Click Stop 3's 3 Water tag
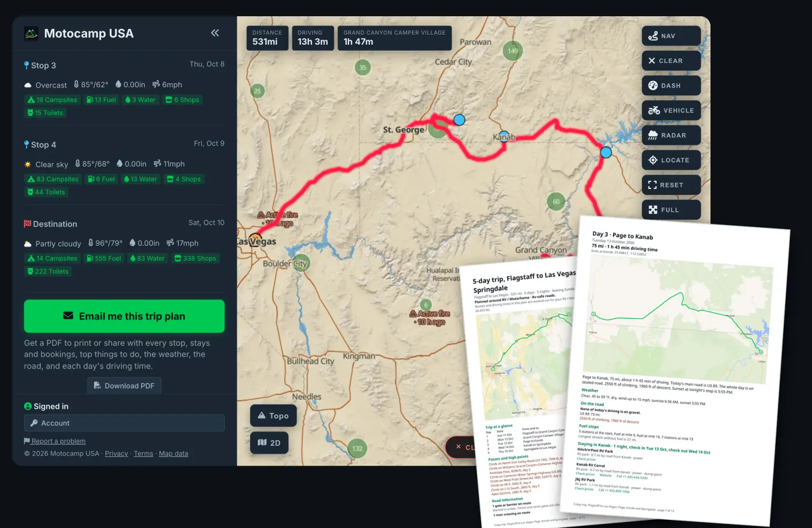Image resolution: width=812 pixels, height=528 pixels. 141,100
